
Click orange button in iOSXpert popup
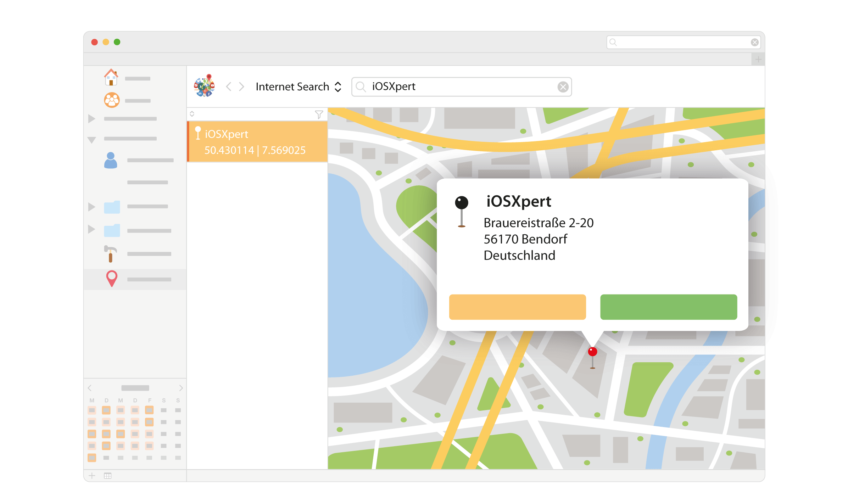517,307
